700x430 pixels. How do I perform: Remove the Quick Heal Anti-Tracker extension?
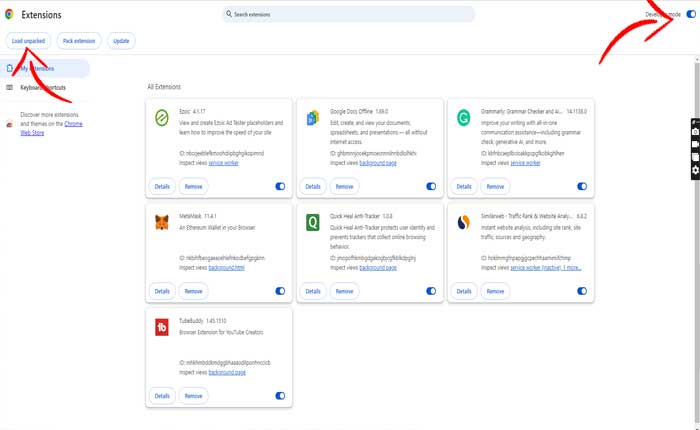point(344,291)
